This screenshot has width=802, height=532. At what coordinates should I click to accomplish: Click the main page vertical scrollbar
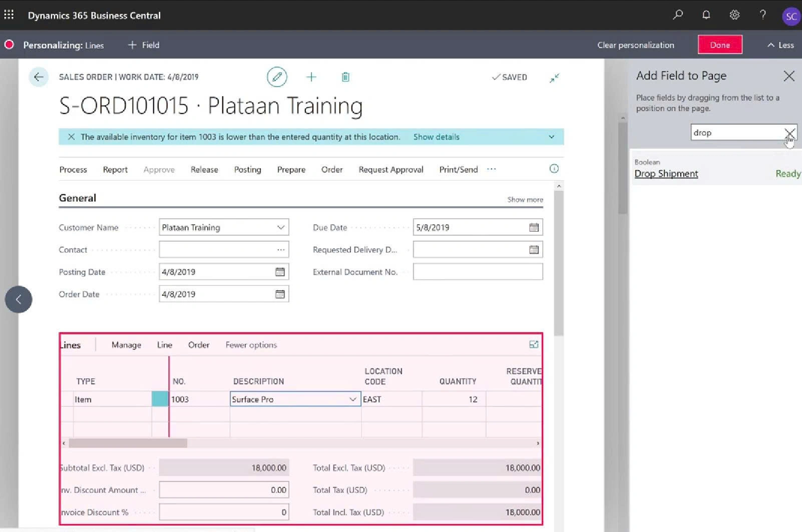pos(559,263)
